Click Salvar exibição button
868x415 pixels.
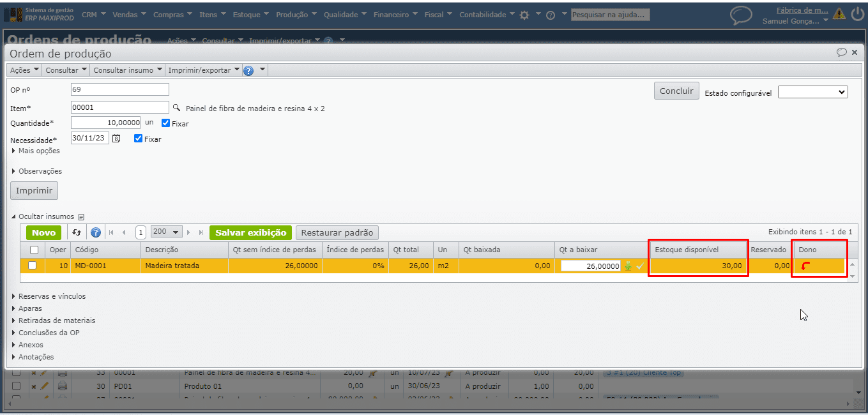(x=251, y=232)
